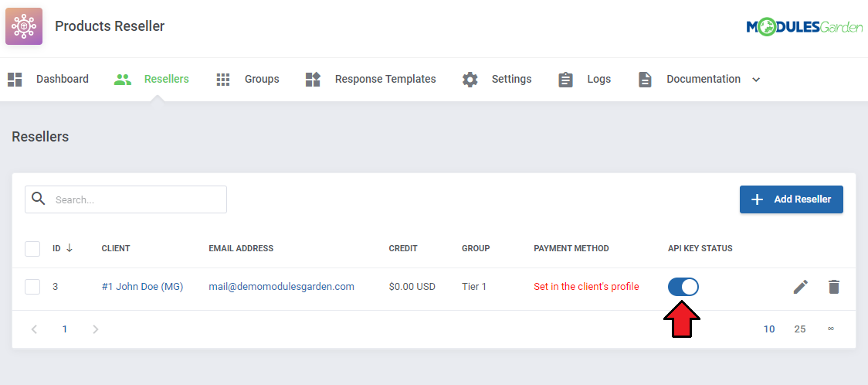Go to next page arrow
868x385 pixels.
[95, 329]
